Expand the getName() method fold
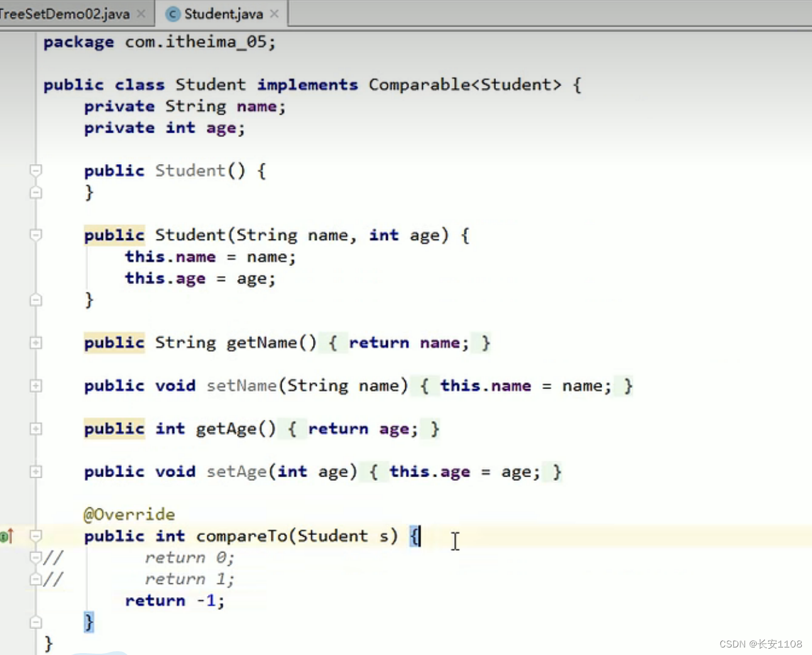The width and height of the screenshot is (812, 655). (x=36, y=343)
